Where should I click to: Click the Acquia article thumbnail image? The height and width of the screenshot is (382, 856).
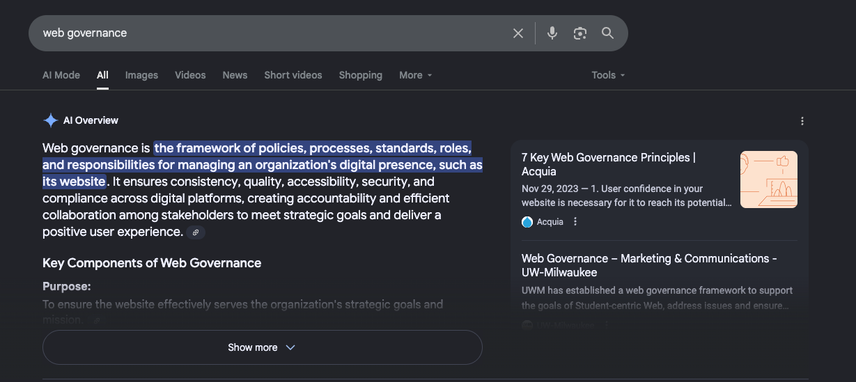pyautogui.click(x=769, y=180)
